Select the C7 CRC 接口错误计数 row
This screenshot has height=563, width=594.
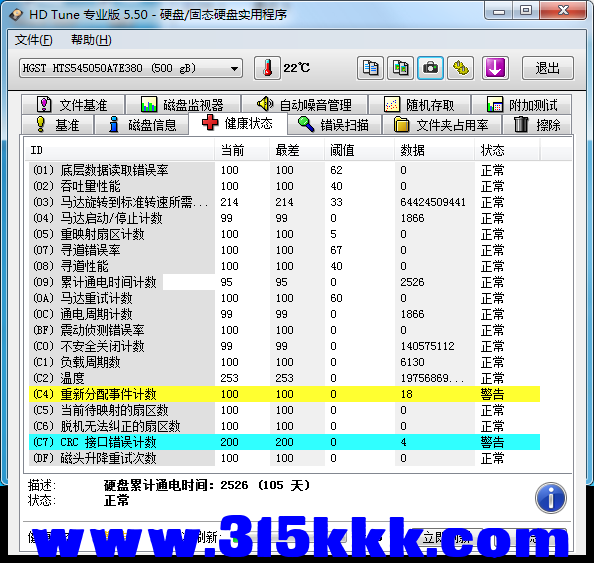[x=284, y=442]
